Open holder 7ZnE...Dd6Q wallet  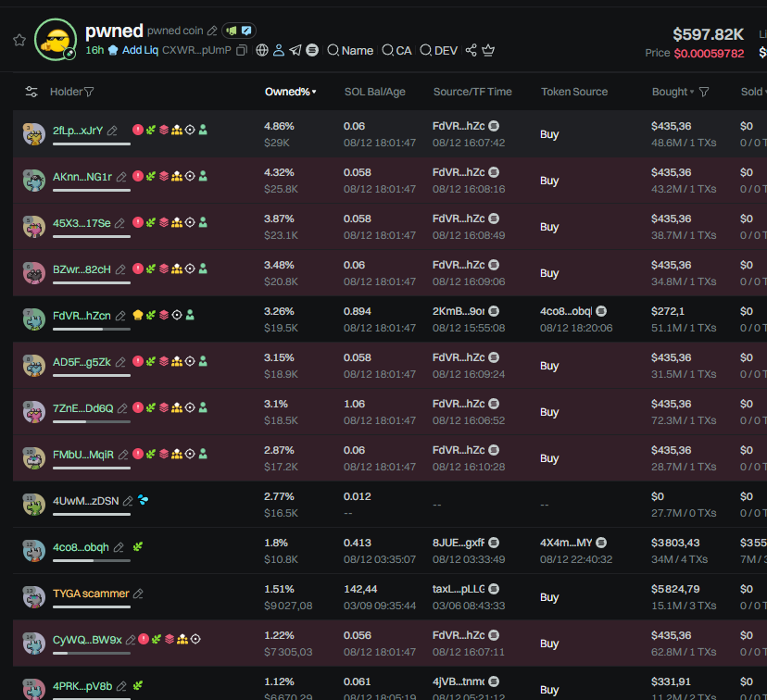click(x=83, y=408)
